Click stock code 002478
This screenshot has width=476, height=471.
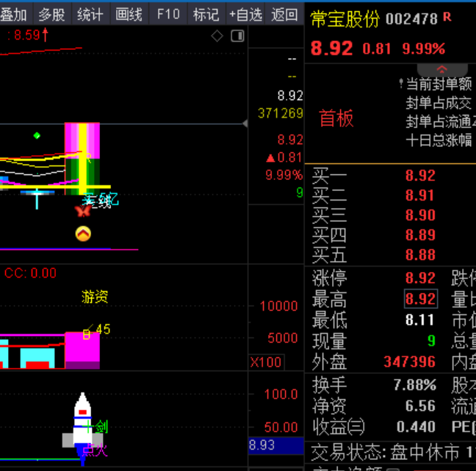(411, 19)
